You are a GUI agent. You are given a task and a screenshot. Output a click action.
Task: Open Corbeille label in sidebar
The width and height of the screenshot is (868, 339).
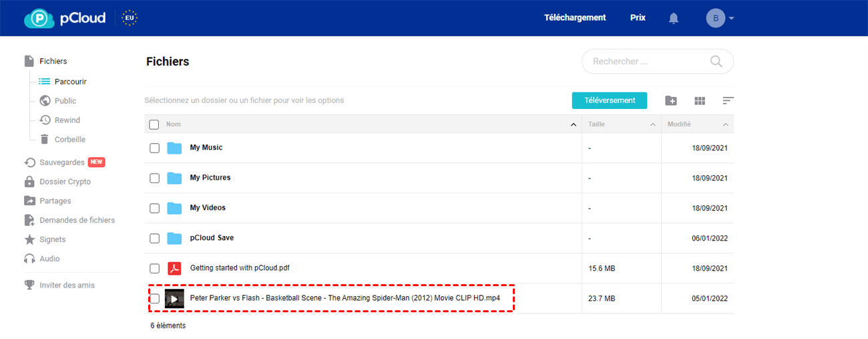click(x=70, y=140)
